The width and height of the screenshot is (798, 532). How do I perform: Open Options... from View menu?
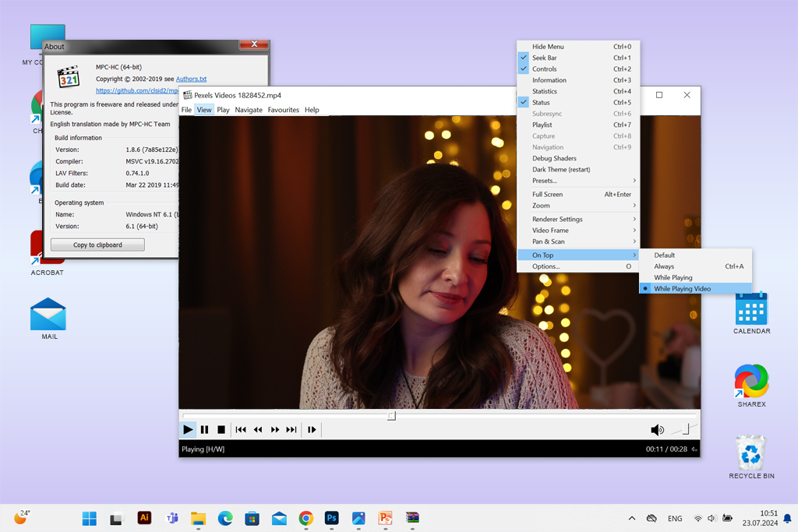point(578,266)
